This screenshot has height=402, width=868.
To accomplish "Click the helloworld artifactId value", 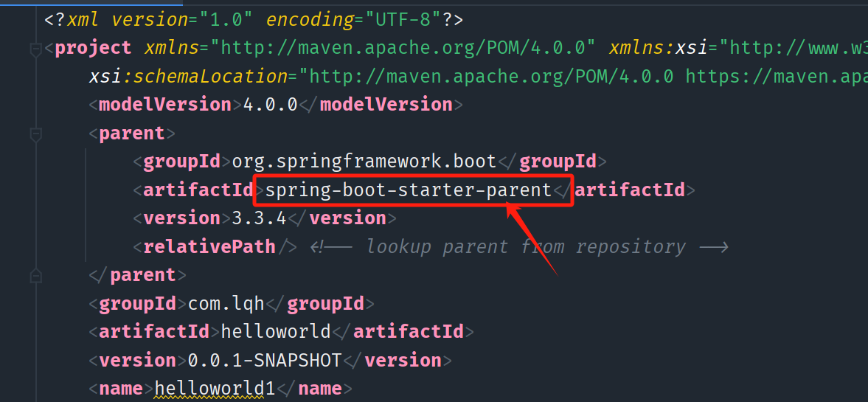I will pos(276,332).
